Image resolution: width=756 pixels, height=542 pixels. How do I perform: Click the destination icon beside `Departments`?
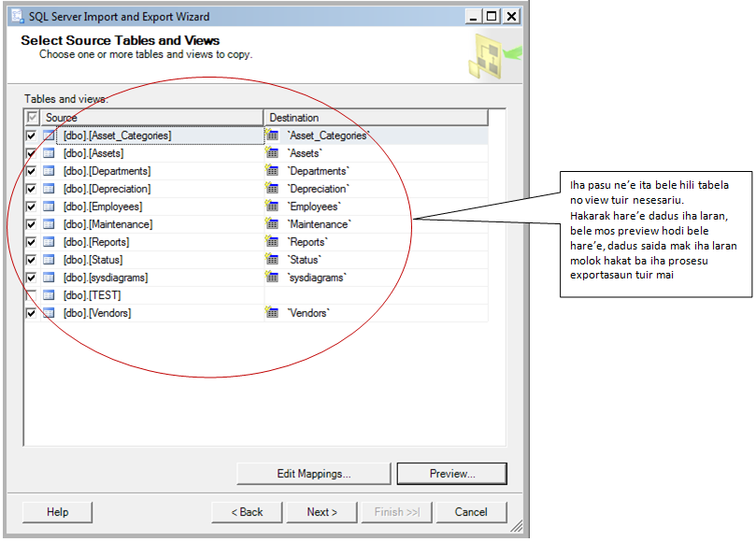(272, 171)
